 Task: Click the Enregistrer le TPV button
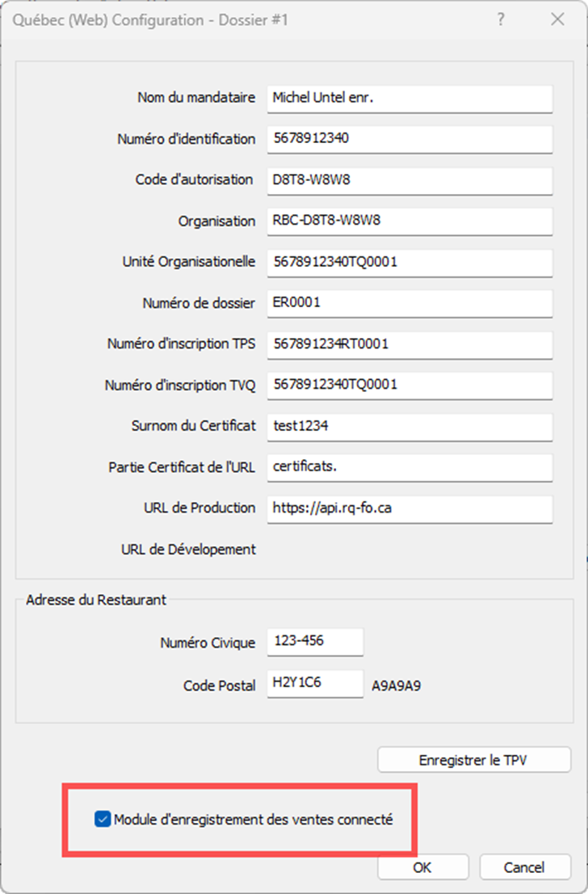point(474,760)
